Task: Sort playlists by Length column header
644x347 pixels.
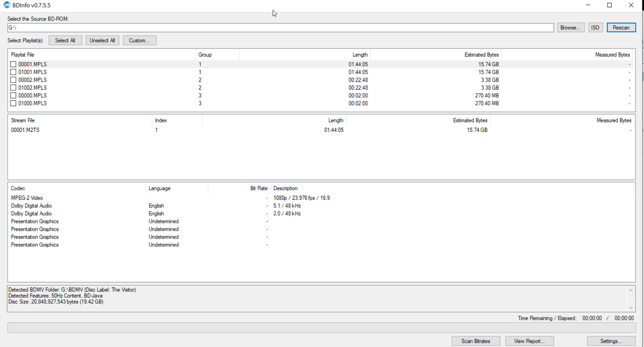Action: 304,54
